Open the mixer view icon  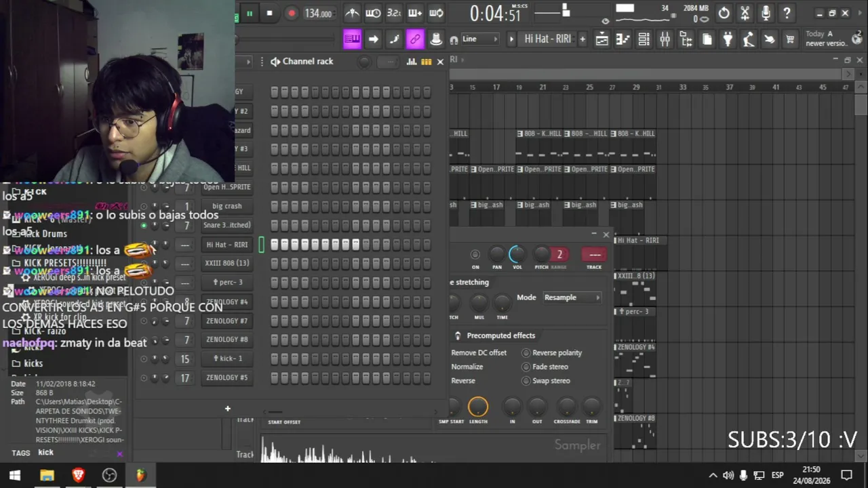point(665,39)
